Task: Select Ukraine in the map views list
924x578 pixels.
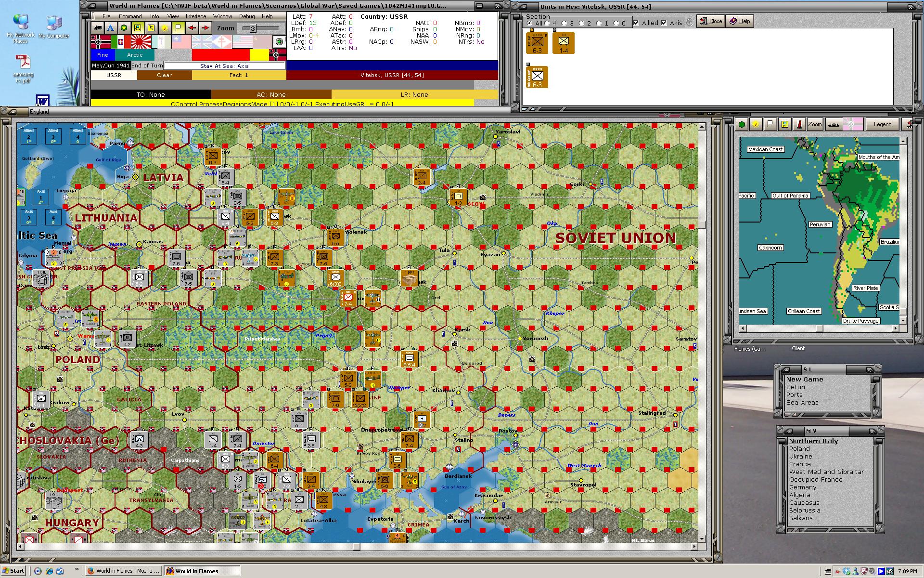Action: point(800,456)
